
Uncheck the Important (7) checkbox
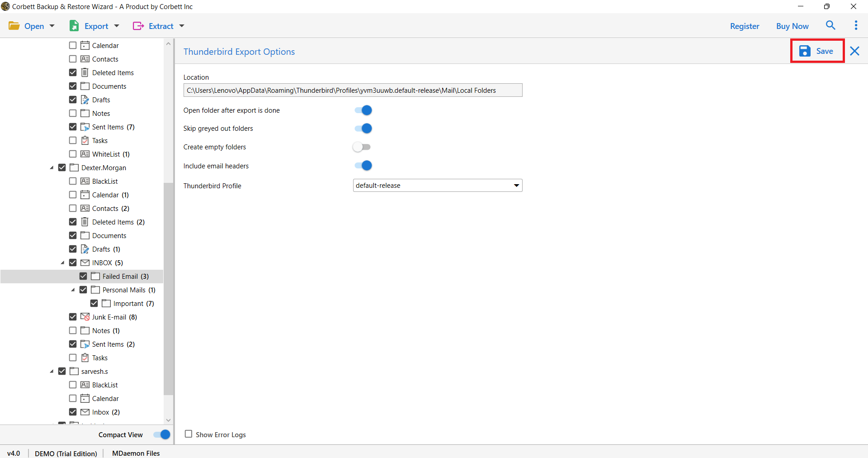pyautogui.click(x=94, y=303)
